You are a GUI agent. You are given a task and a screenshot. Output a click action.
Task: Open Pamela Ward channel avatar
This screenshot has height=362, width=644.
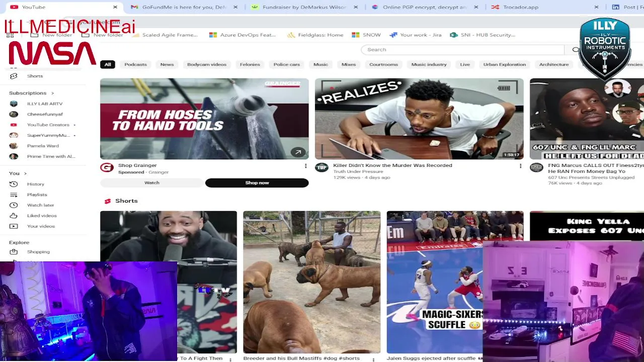click(x=14, y=146)
